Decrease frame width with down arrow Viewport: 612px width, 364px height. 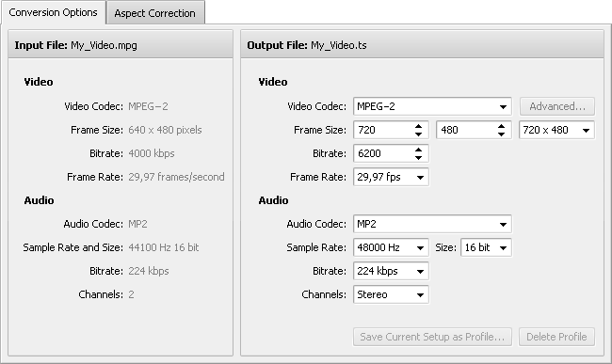418,135
